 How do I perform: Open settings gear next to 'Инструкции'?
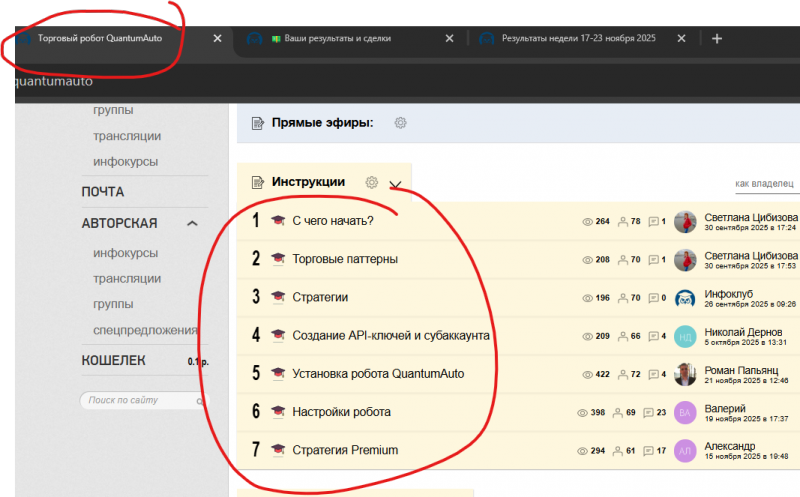coord(371,182)
